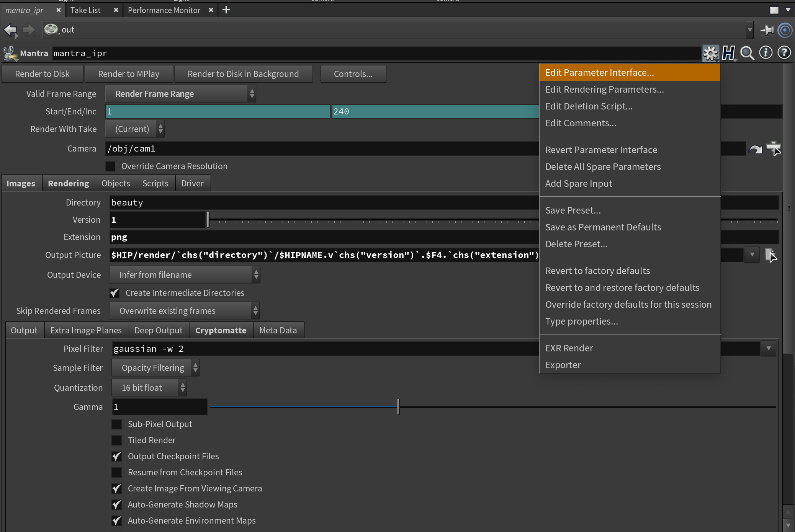Click the Output Picture file chooser icon
The width and height of the screenshot is (795, 532).
770,255
